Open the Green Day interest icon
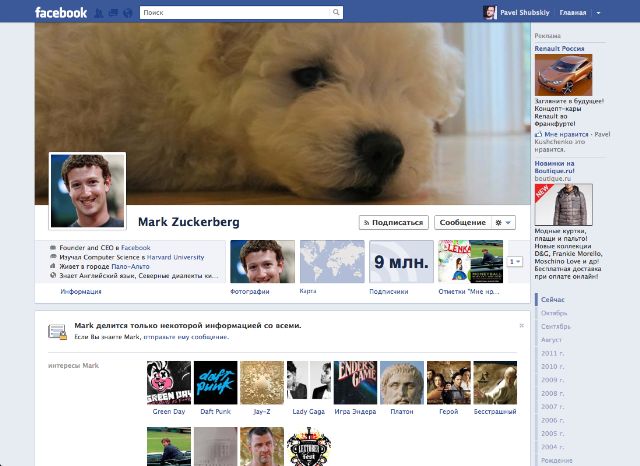 169,382
